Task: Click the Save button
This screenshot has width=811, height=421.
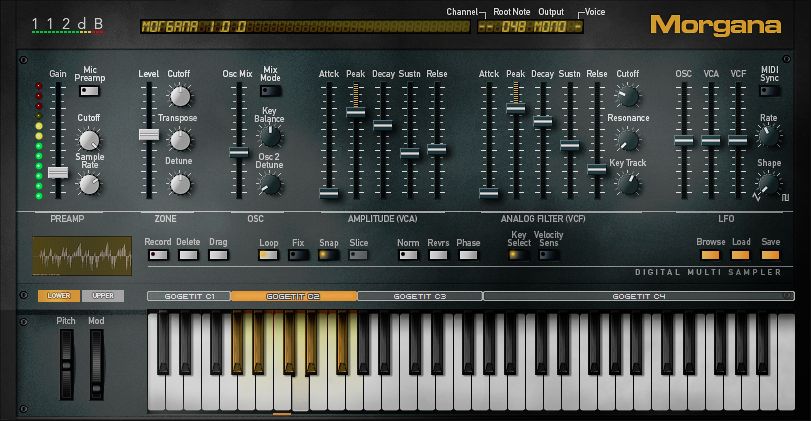Action: (x=771, y=255)
